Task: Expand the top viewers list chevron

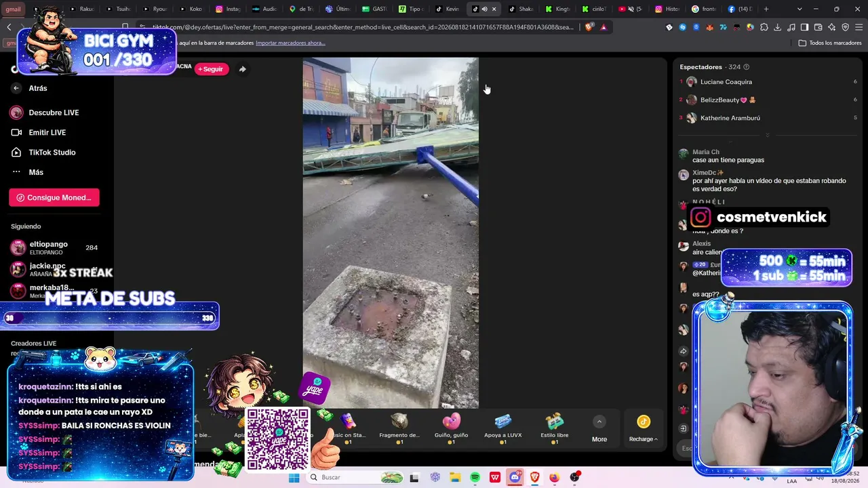Action: [768, 135]
